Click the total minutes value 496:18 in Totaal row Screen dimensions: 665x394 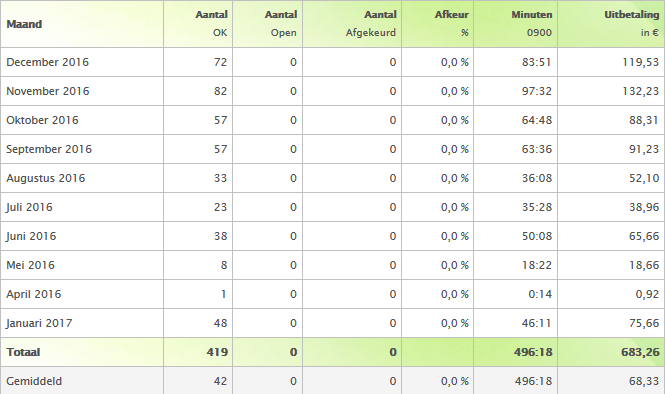click(x=533, y=352)
